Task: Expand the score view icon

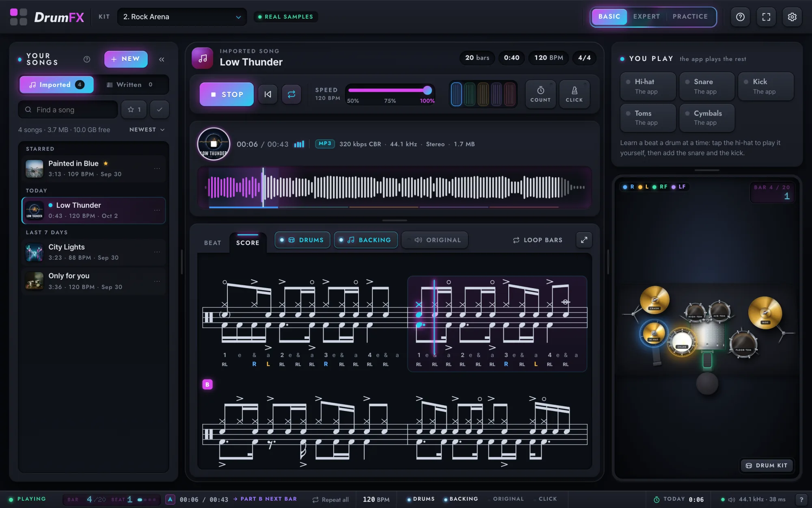Action: pos(584,240)
